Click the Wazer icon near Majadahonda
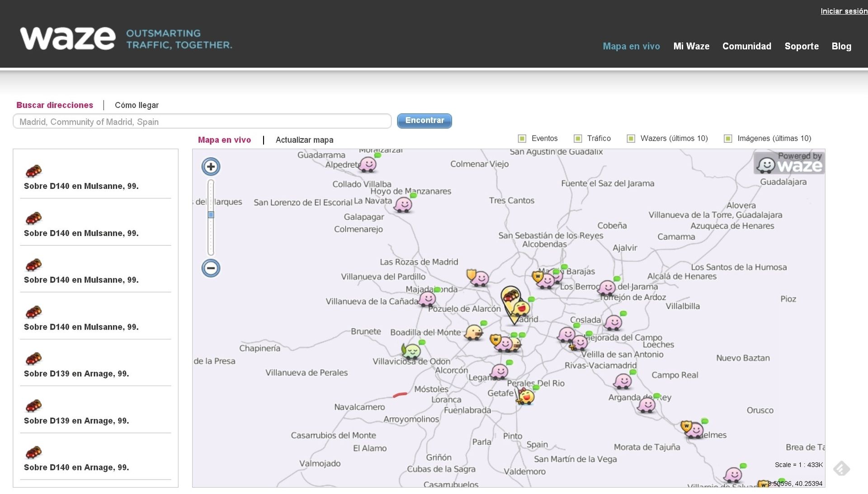Viewport: 868px width, 494px height. tap(427, 299)
